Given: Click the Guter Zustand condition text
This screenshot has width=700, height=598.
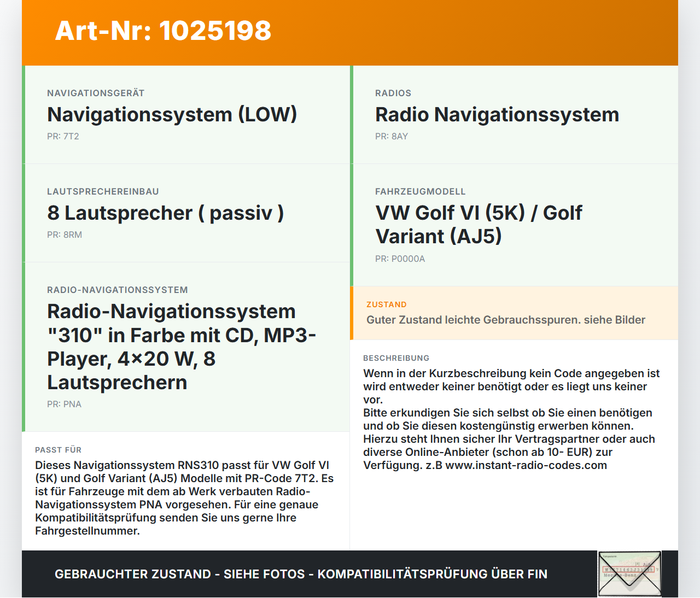Looking at the screenshot, I should (505, 320).
